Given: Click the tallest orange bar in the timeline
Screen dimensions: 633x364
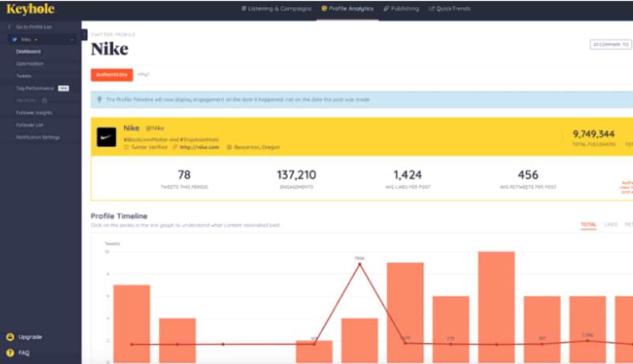Looking at the screenshot, I should [497, 307].
